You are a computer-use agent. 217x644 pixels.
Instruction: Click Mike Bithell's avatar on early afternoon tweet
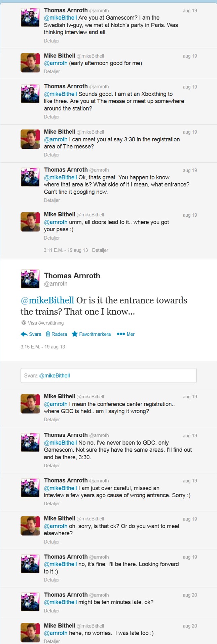[30, 63]
